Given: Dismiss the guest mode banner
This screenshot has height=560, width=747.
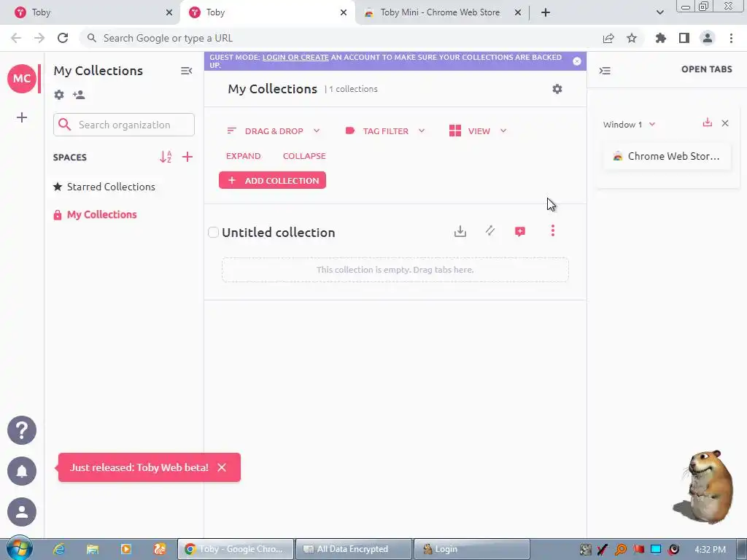Looking at the screenshot, I should (x=577, y=61).
